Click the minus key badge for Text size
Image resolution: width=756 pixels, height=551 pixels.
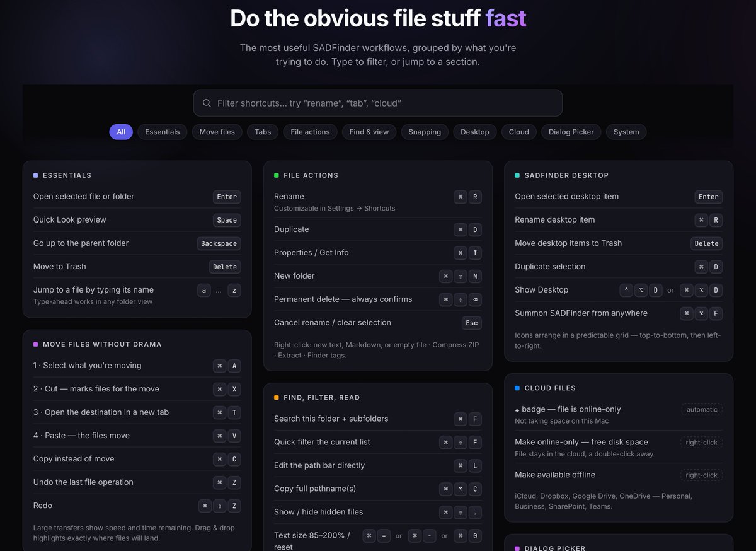[x=430, y=536]
